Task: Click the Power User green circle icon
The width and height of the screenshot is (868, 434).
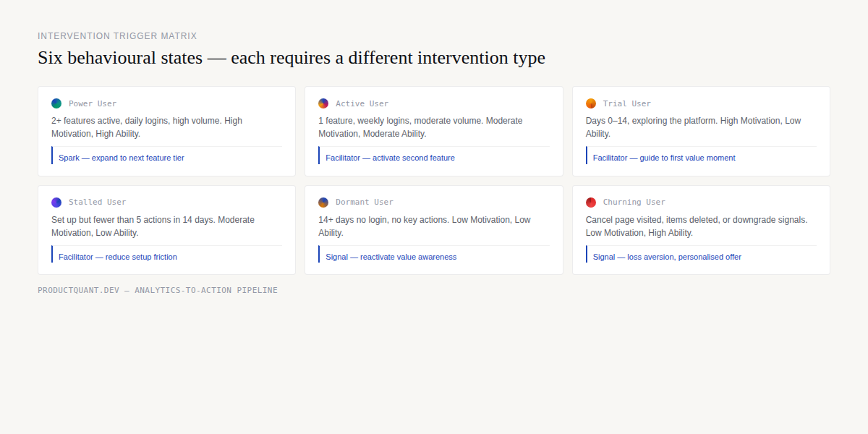Action: click(x=56, y=103)
